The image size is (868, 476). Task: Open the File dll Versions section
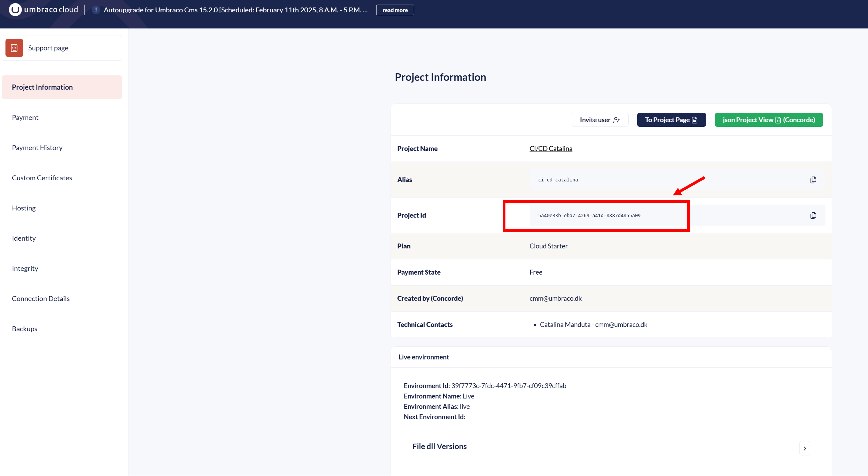pyautogui.click(x=439, y=446)
